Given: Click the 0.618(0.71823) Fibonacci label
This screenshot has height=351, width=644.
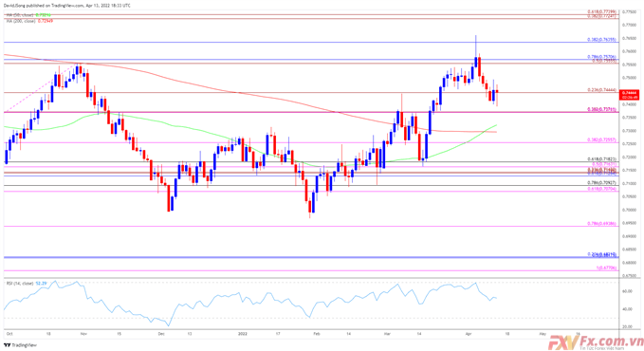Looking at the screenshot, I should tap(601, 159).
